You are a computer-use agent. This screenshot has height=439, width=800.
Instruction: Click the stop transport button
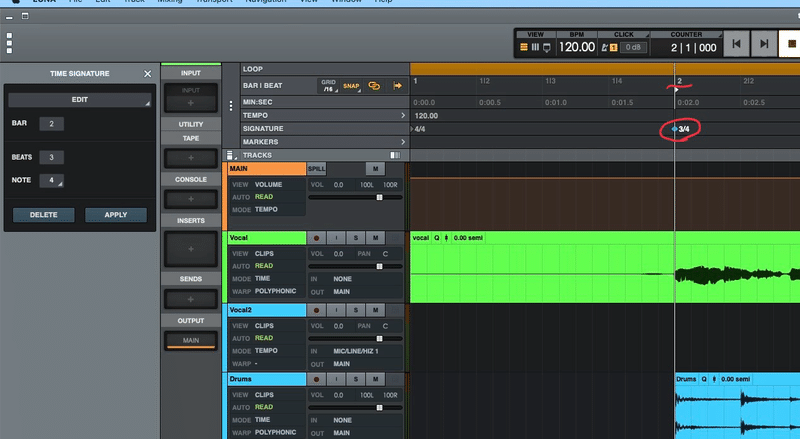click(x=790, y=44)
